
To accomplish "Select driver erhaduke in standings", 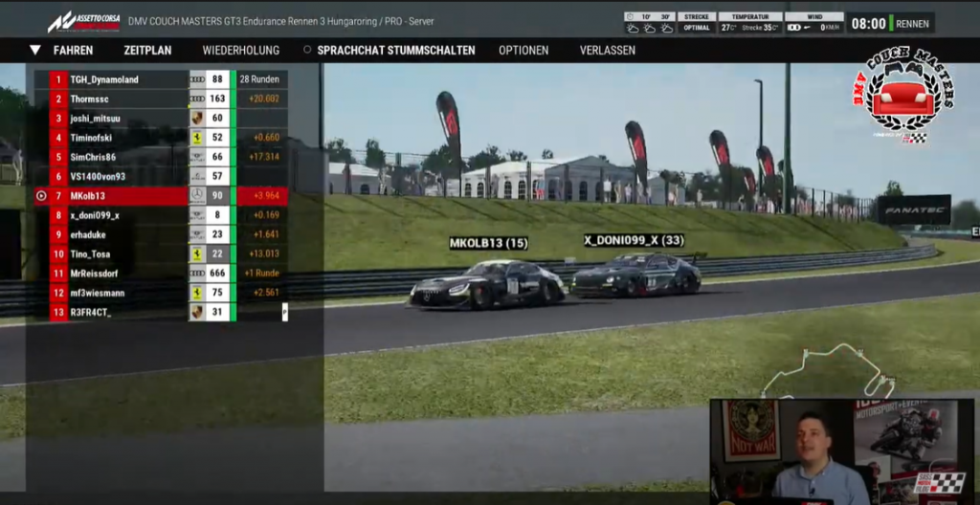I will (x=88, y=234).
